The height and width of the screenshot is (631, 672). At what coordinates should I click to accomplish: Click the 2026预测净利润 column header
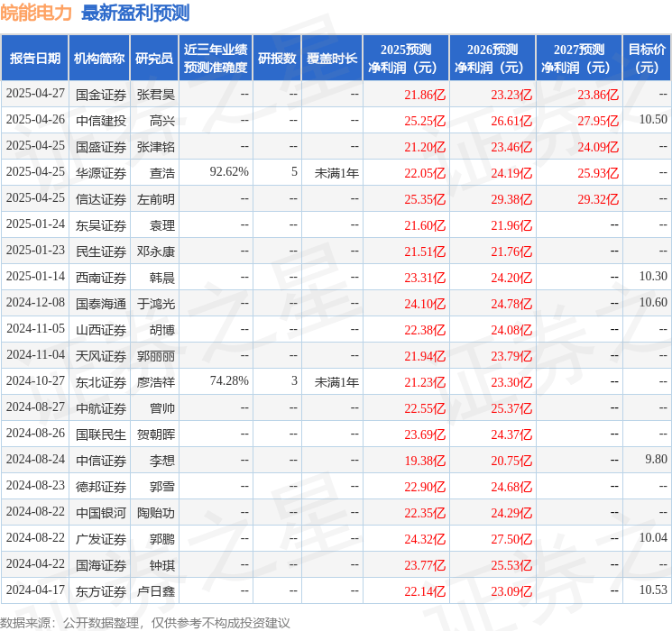[x=492, y=59]
